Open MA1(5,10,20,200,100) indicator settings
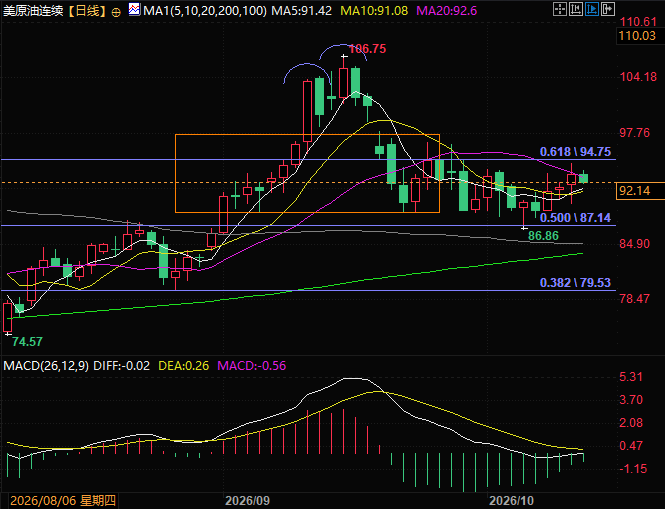 (x=205, y=10)
